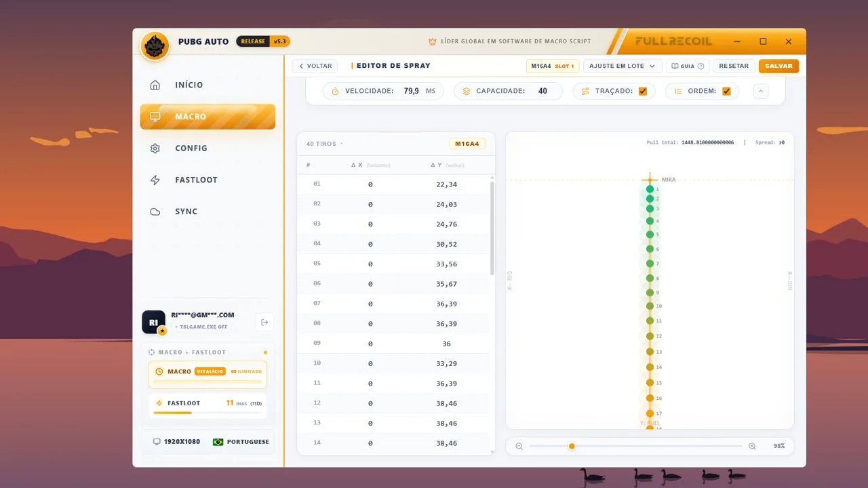Viewport: 868px width, 488px height.
Task: Click the Velocidade value 79,9 field
Action: tap(411, 91)
